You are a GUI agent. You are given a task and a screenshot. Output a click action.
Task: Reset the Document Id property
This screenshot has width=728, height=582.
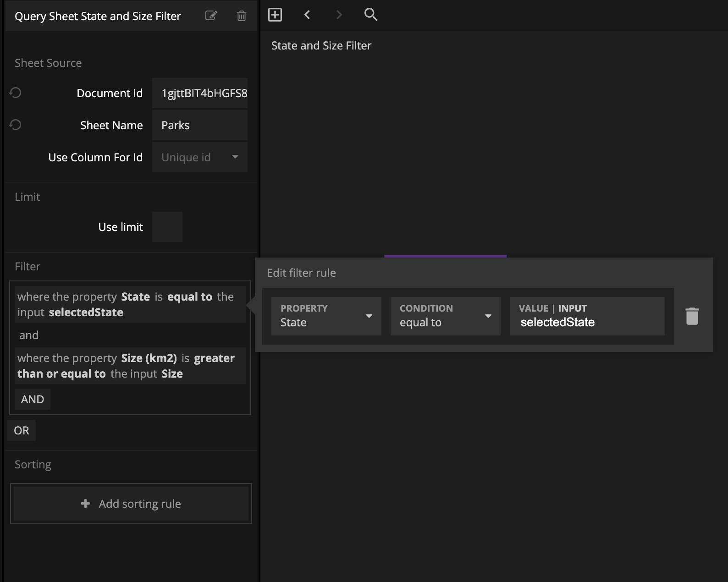[x=15, y=93]
